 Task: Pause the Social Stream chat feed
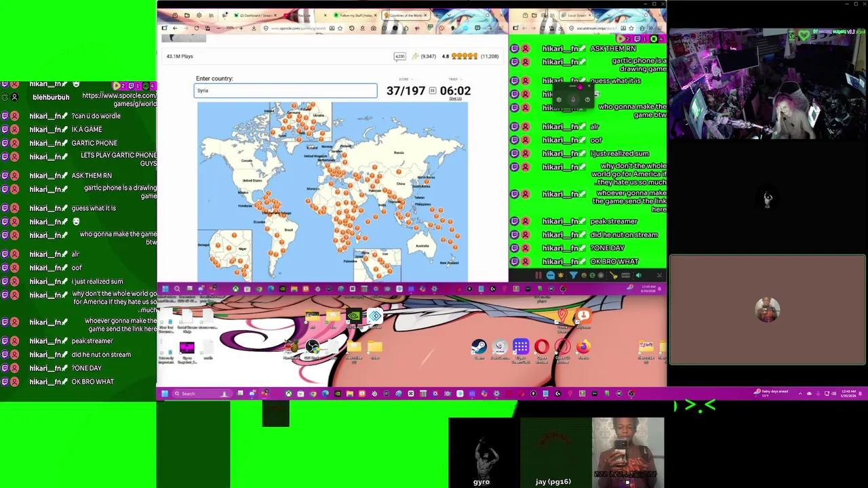pyautogui.click(x=538, y=276)
